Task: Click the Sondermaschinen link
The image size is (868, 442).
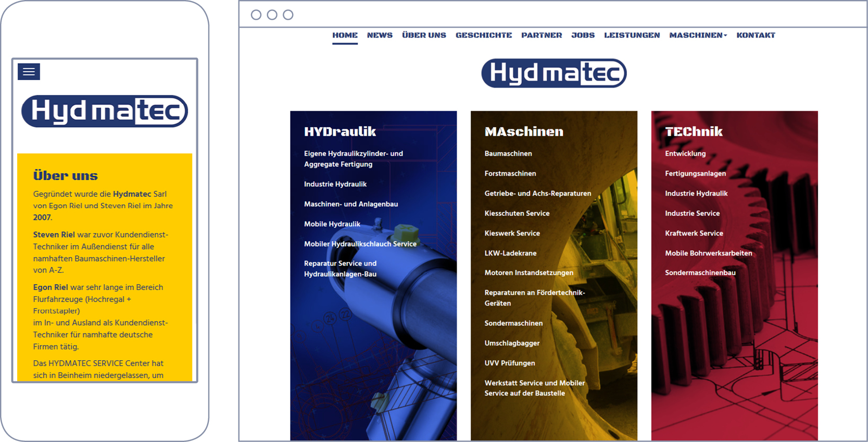Action: 513,323
